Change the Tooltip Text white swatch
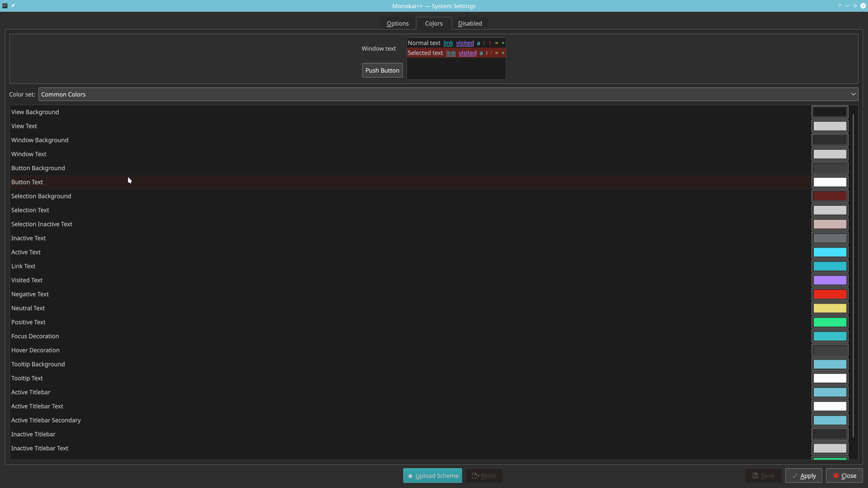 [830, 378]
